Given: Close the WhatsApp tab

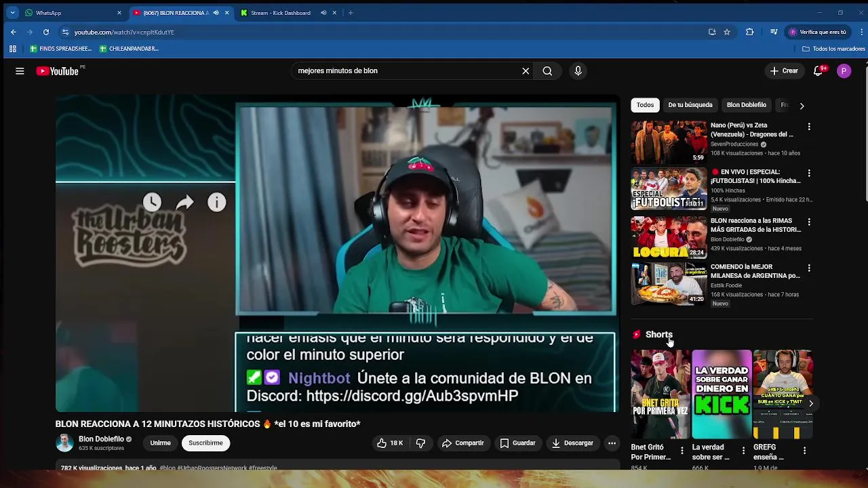Looking at the screenshot, I should point(119,13).
